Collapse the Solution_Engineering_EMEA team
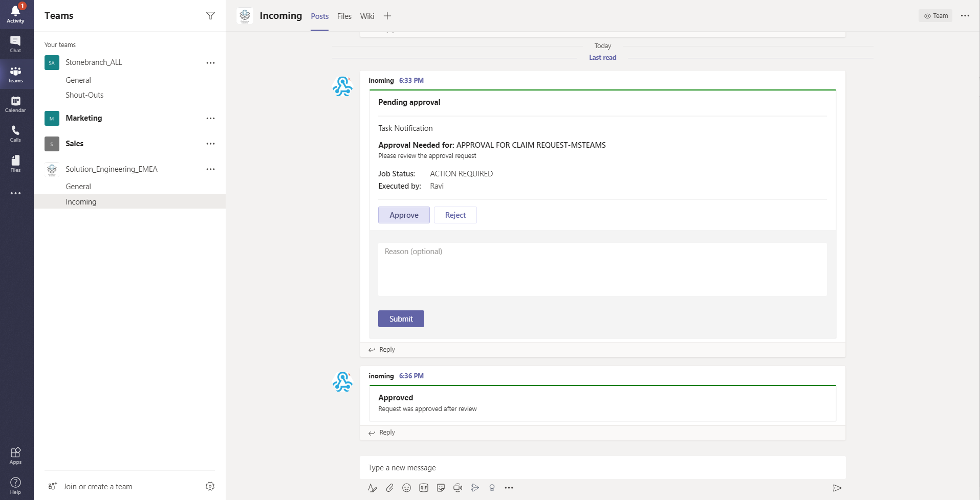The width and height of the screenshot is (980, 500). pyautogui.click(x=112, y=169)
